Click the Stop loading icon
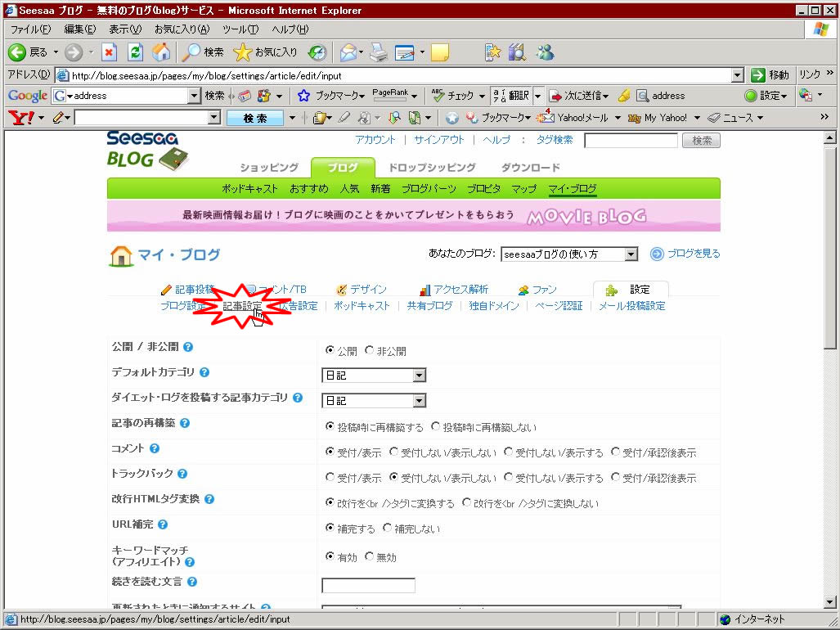Viewport: 840px width, 630px height. [110, 52]
